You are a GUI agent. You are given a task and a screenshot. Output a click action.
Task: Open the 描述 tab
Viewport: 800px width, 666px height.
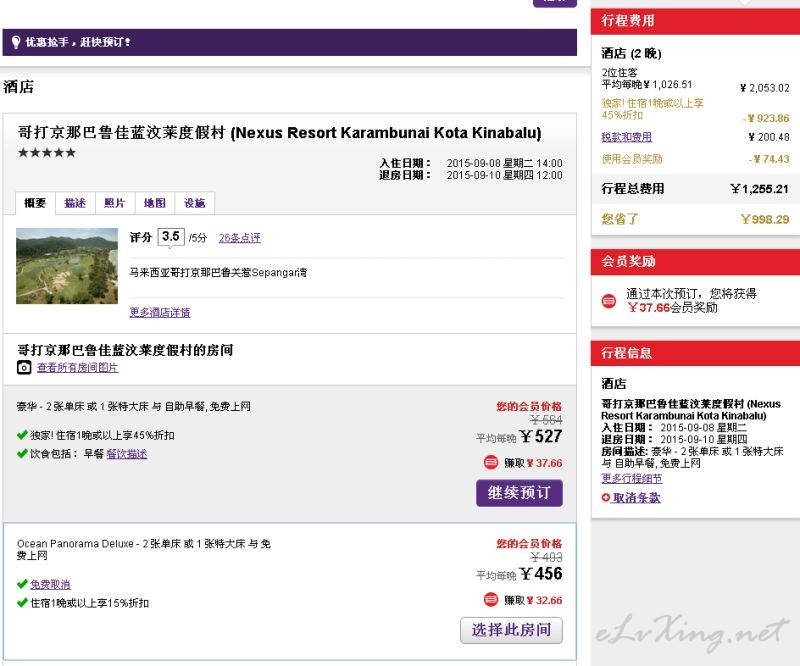[x=75, y=203]
